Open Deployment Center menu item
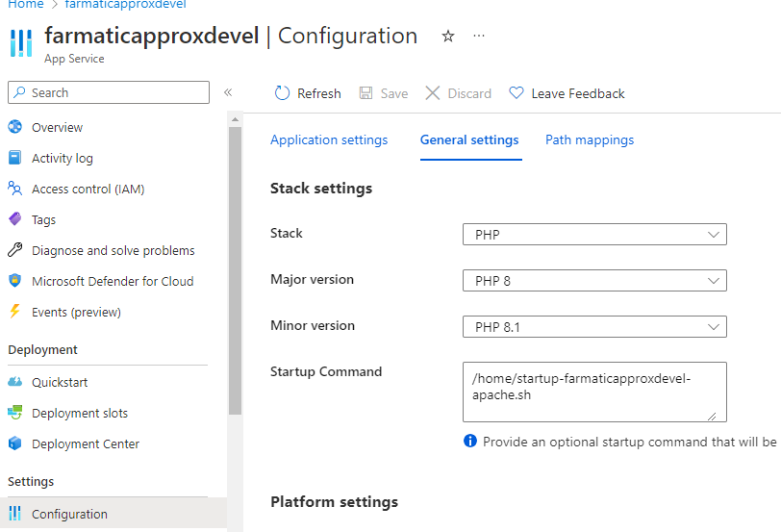 click(x=86, y=444)
